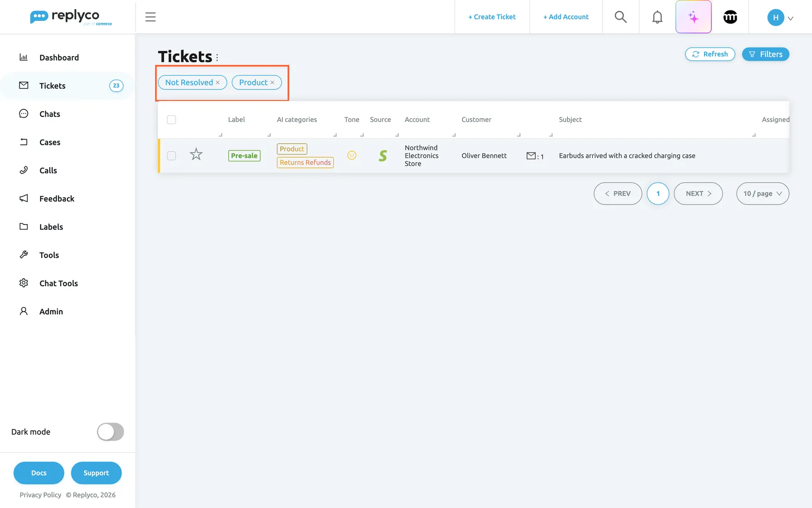
Task: Open the user H avatar
Action: click(775, 17)
